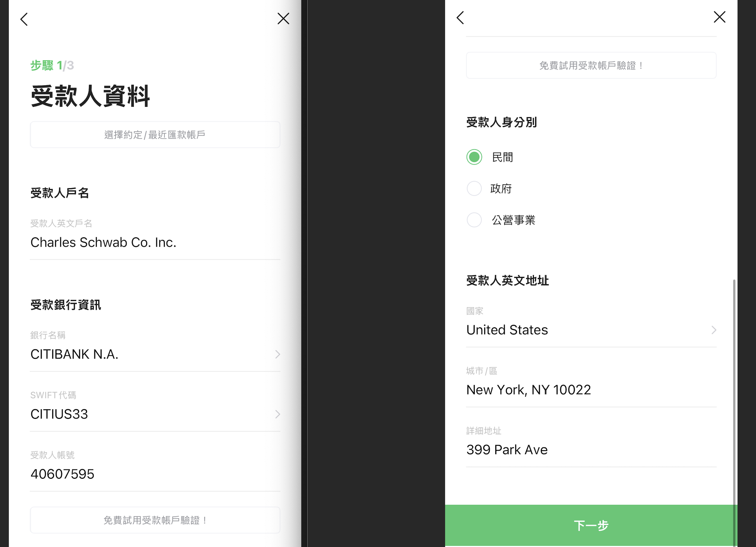Click the 受款人資料 heading
This screenshot has width=756, height=547.
(90, 96)
